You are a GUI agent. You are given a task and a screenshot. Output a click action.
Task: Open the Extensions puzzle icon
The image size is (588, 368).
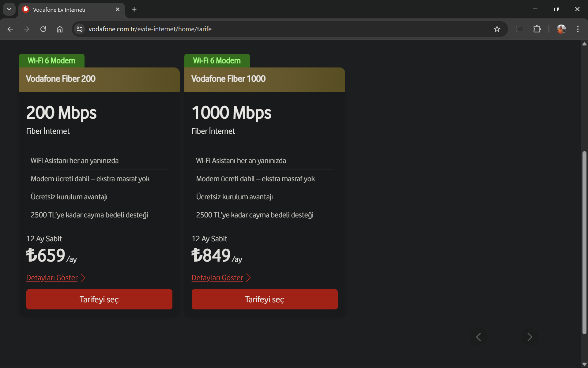click(537, 29)
